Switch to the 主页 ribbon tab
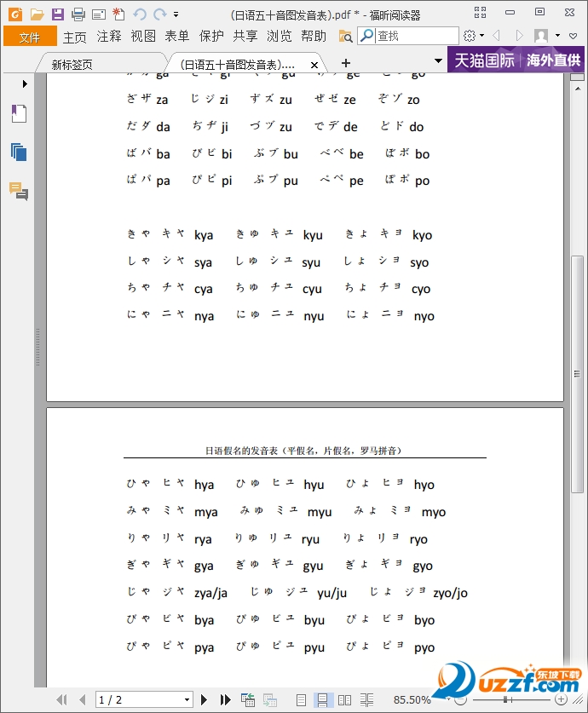588x713 pixels. (75, 37)
